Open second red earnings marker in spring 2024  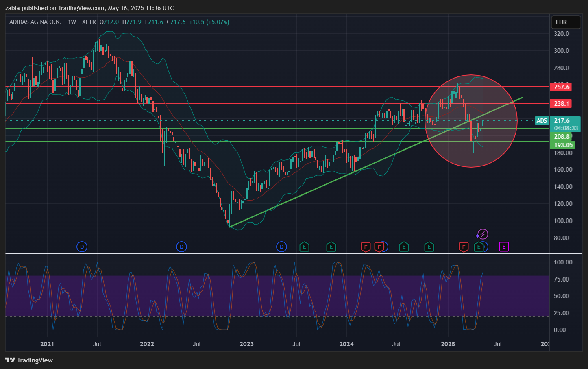379,247
